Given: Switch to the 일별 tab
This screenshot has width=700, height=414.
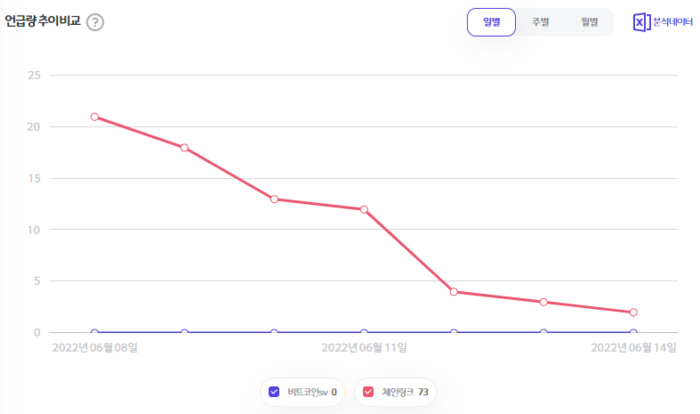Looking at the screenshot, I should [491, 22].
